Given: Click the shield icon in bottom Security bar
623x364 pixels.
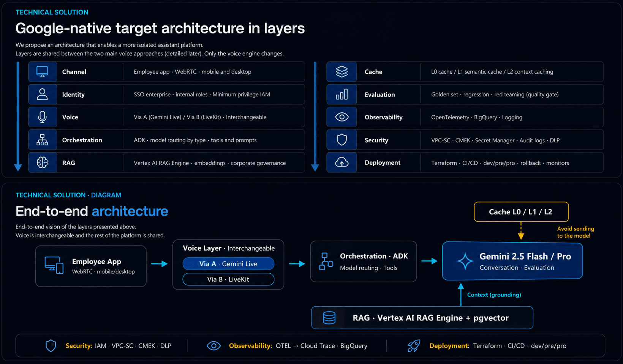Looking at the screenshot, I should pyautogui.click(x=51, y=346).
